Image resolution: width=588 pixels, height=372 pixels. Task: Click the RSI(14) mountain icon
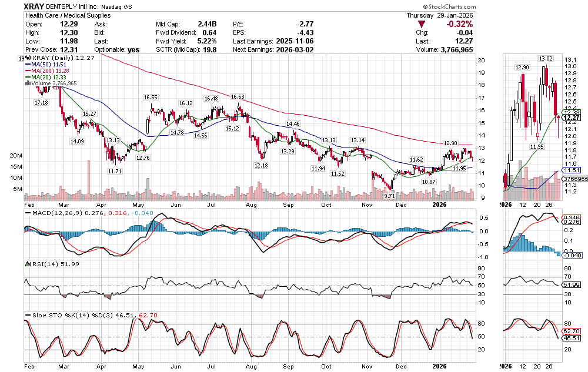(x=26, y=264)
